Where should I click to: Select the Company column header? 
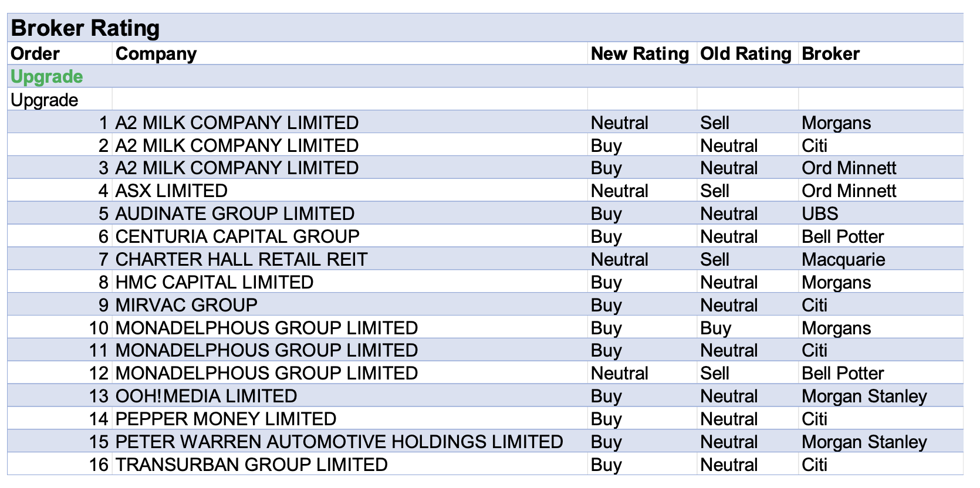click(x=156, y=54)
